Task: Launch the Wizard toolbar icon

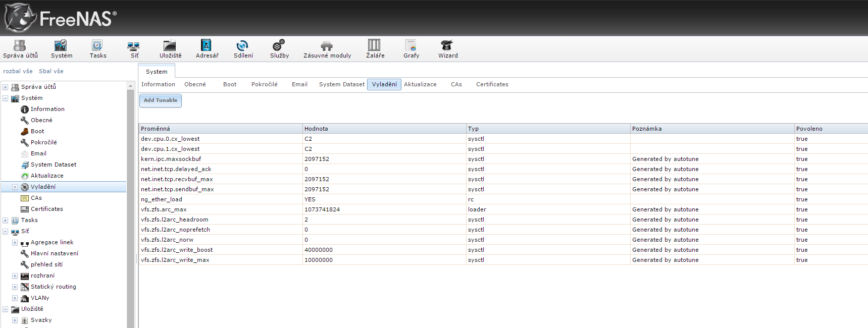Action: (x=447, y=49)
